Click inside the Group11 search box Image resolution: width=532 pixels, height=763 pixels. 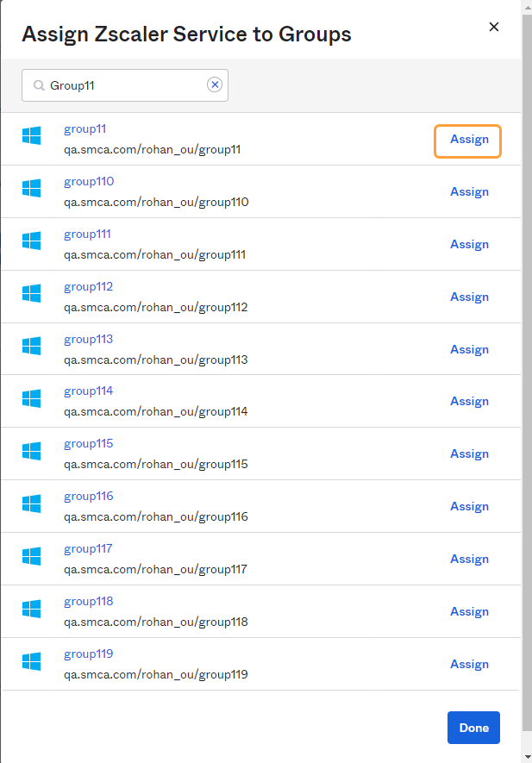tap(125, 85)
